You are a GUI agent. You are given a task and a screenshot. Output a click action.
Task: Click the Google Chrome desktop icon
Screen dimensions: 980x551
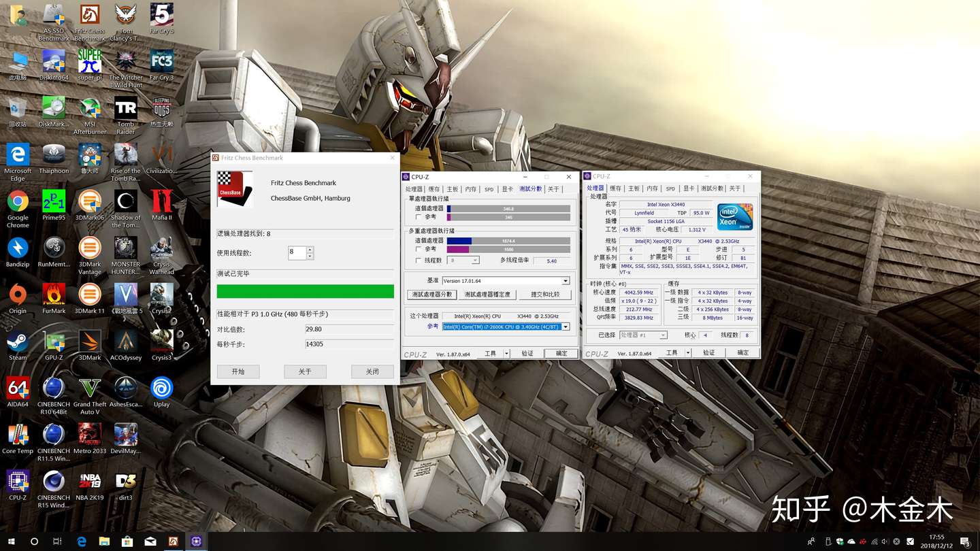point(18,209)
